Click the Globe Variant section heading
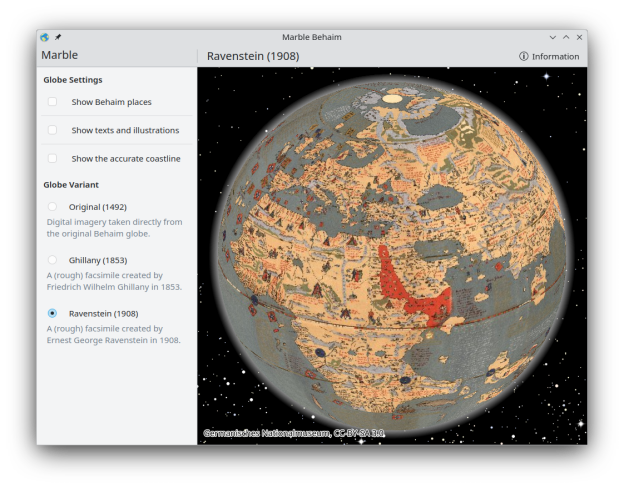 (x=71, y=185)
